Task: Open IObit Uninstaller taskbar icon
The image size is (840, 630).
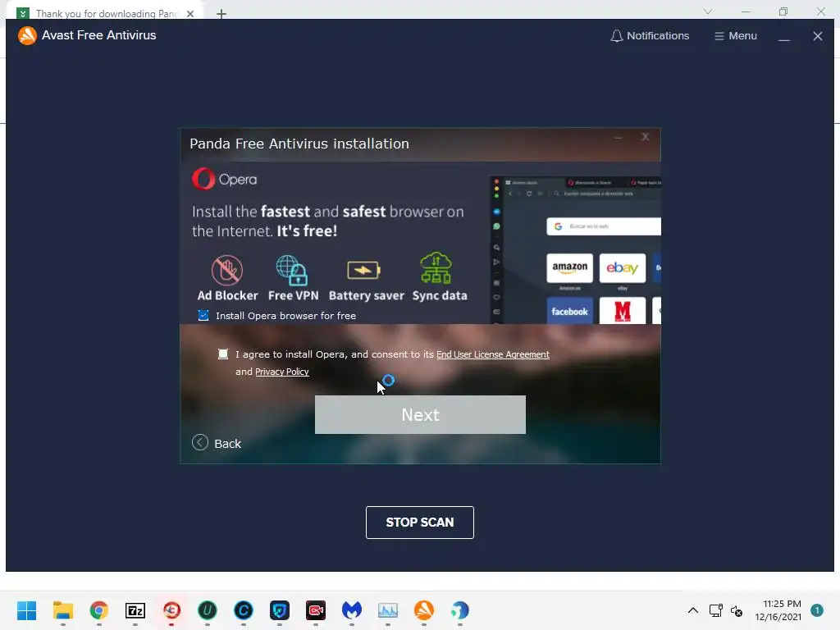Action: click(x=208, y=610)
